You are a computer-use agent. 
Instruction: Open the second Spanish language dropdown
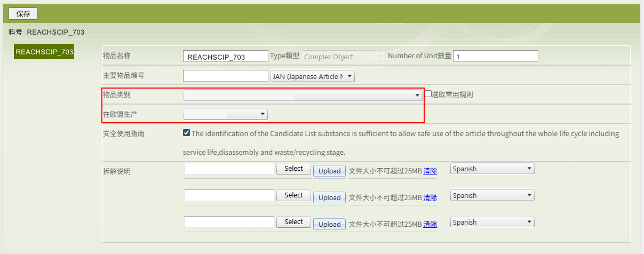click(492, 195)
